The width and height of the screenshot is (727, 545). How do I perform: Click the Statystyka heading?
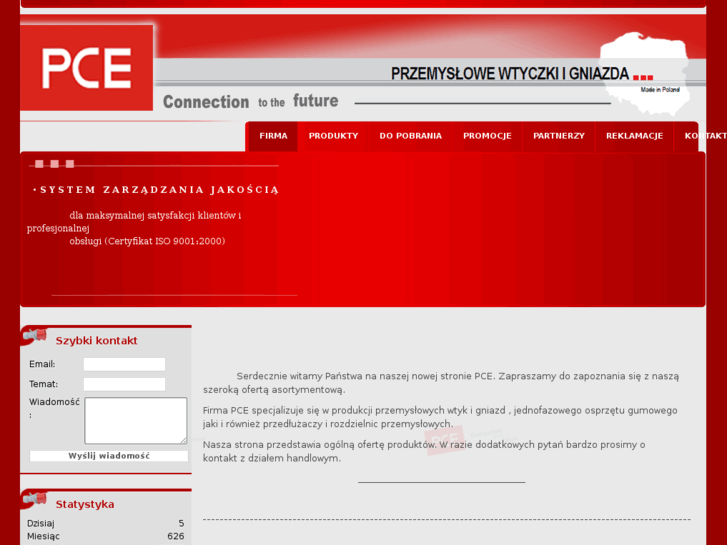(x=85, y=504)
